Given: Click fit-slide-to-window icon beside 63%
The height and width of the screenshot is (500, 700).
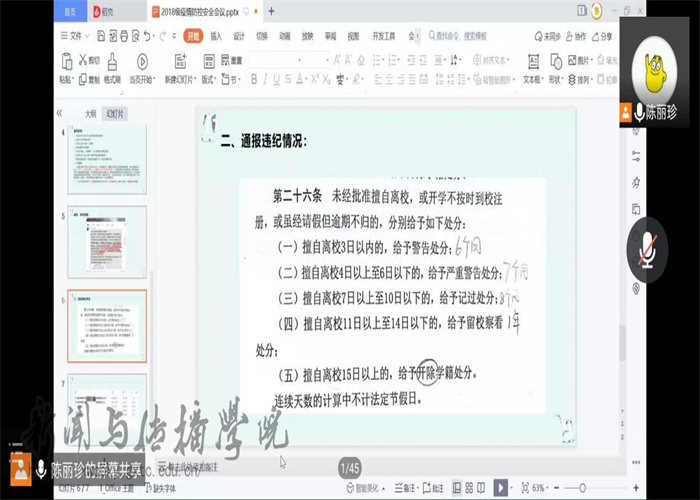Looking at the screenshot, I should (x=525, y=488).
